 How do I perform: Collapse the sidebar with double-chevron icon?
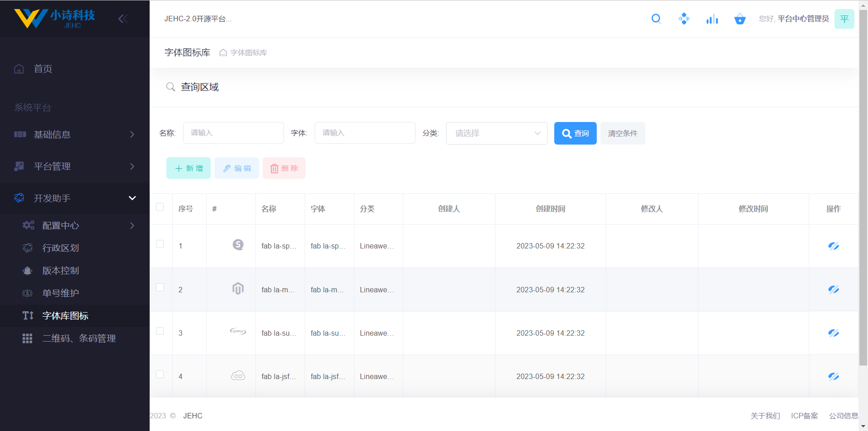pyautogui.click(x=123, y=19)
